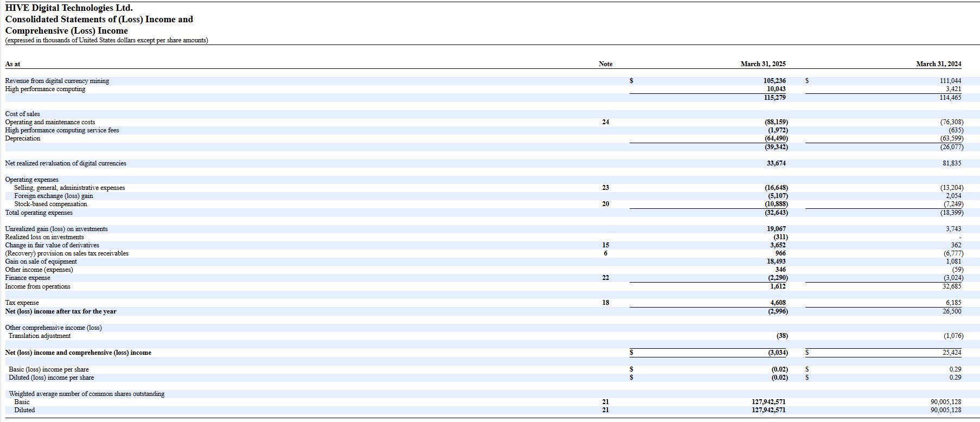
Task: Select 'Foreign exchange (loss) gain' label
Action: 53,196
